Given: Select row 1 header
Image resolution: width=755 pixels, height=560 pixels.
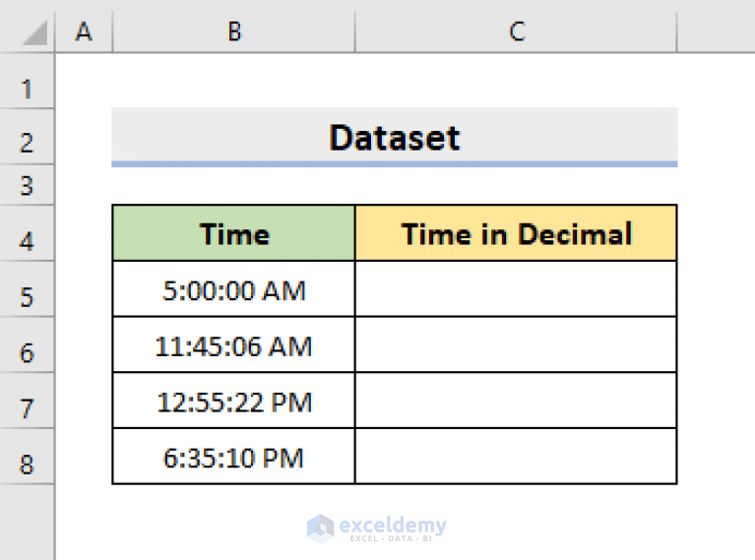Looking at the screenshot, I should (x=27, y=81).
